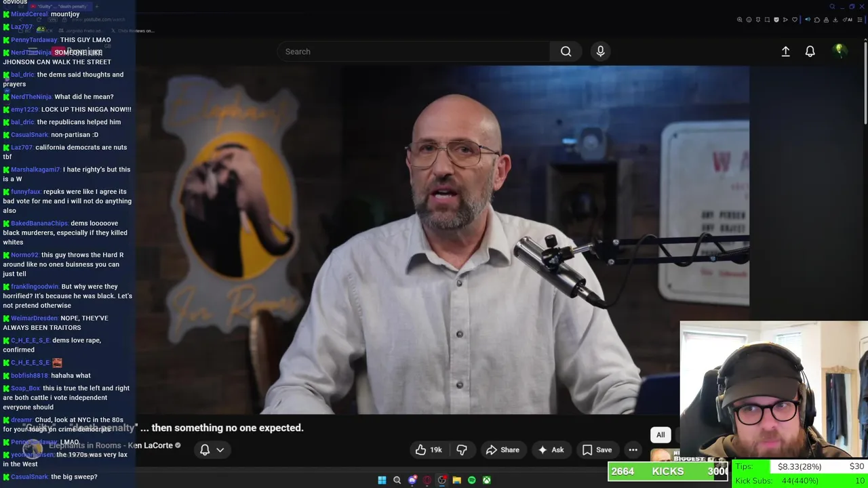
Task: Open the Windows Start button
Action: (382, 480)
